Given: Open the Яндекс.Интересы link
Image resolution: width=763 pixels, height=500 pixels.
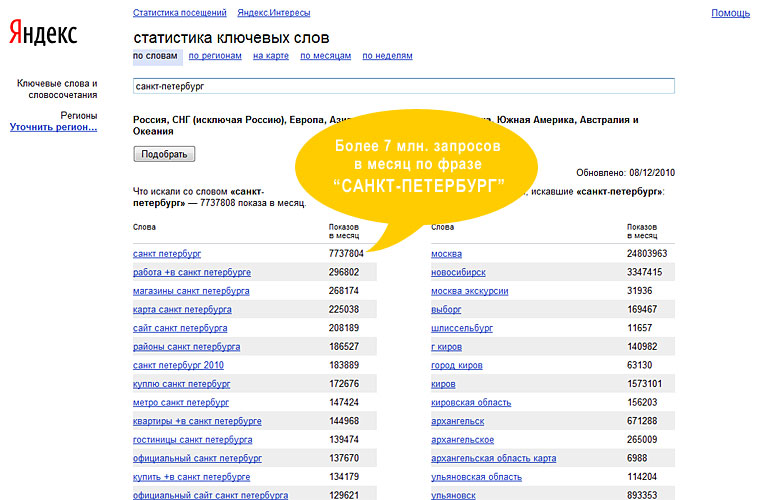Looking at the screenshot, I should pos(273,13).
